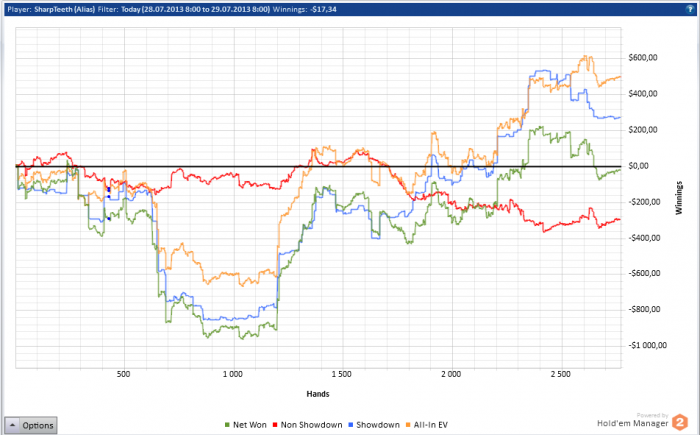The width and height of the screenshot is (700, 435).
Task: Click the Hold'em Manager 2 logo
Action: [680, 422]
